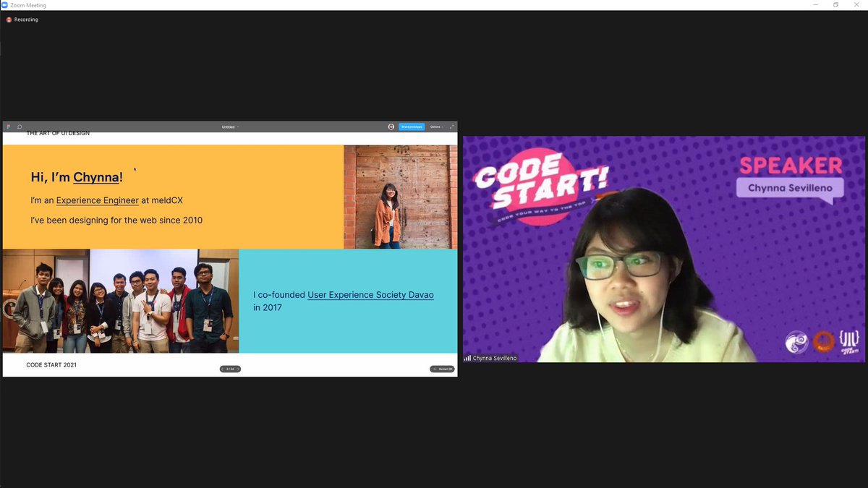The width and height of the screenshot is (868, 488).
Task: Click the network signal icon beside Chynna Sevilleno
Action: 467,357
